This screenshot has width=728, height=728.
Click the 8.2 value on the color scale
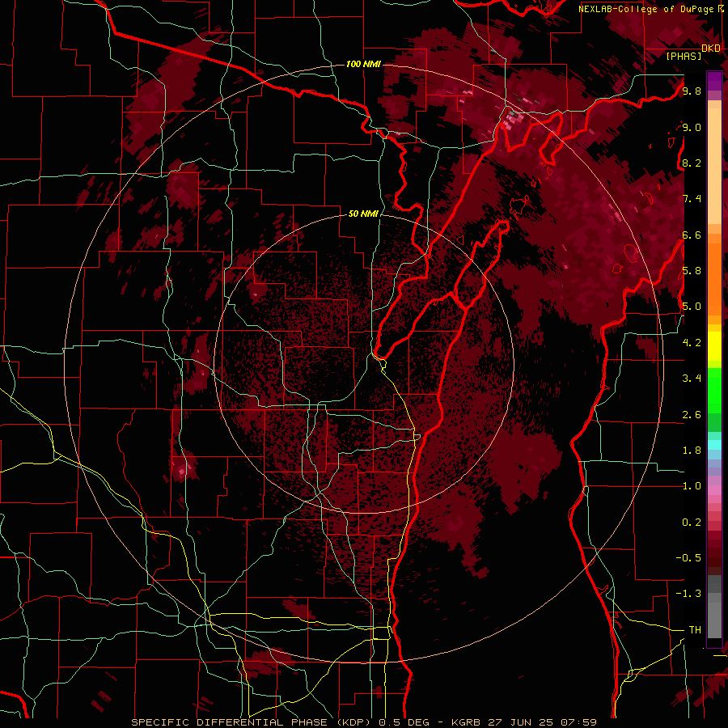(x=692, y=163)
